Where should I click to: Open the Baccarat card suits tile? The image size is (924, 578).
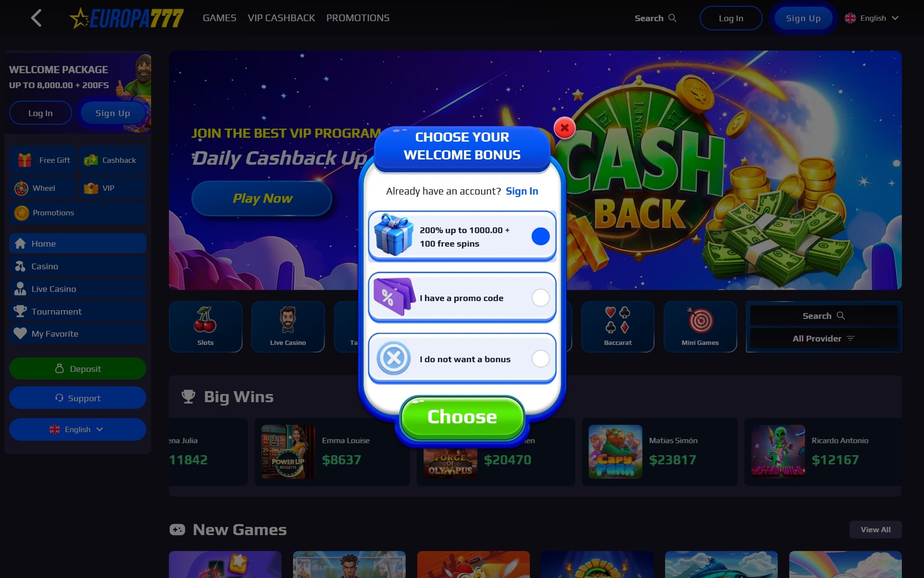[618, 327]
